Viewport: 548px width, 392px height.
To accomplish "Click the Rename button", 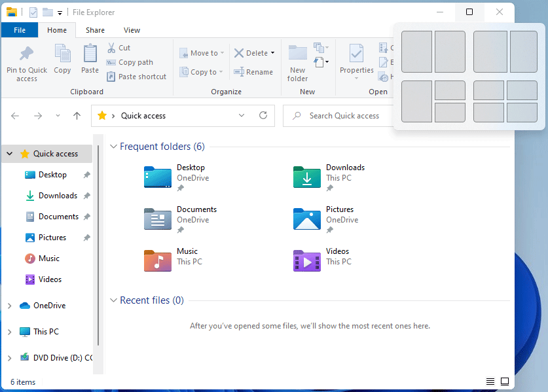I will tap(253, 72).
